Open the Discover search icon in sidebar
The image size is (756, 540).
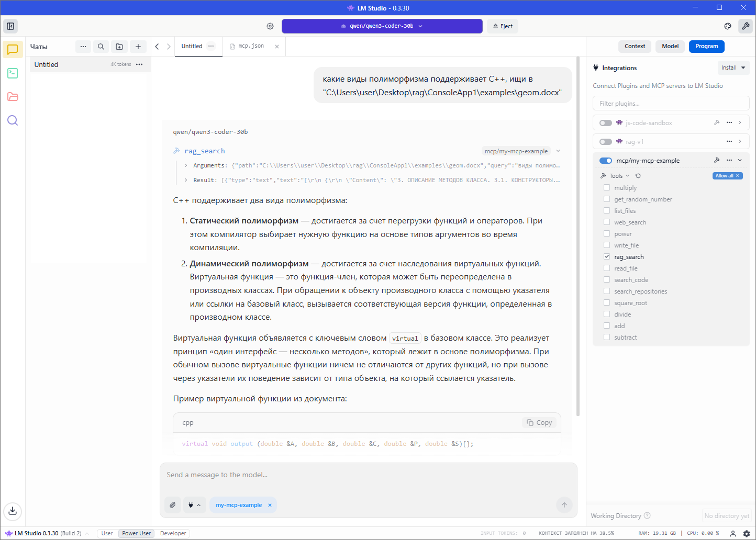[12, 120]
